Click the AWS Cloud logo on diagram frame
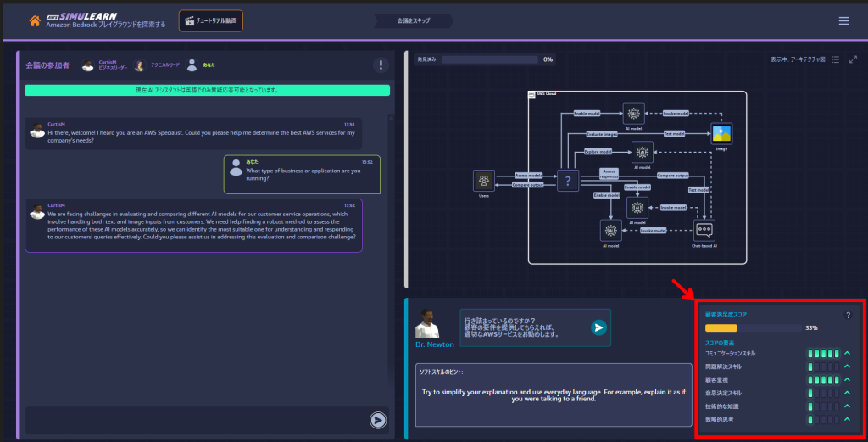Screen dimensions: 868x442 (532, 95)
